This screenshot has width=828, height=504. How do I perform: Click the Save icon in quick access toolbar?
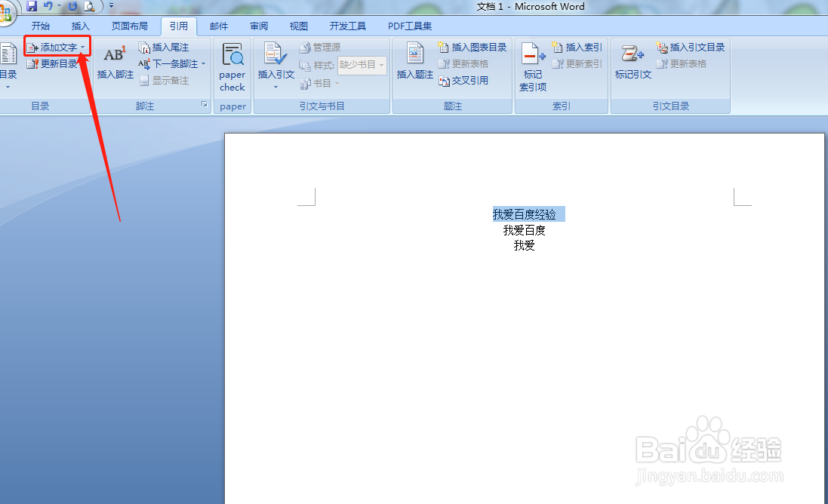tap(32, 6)
